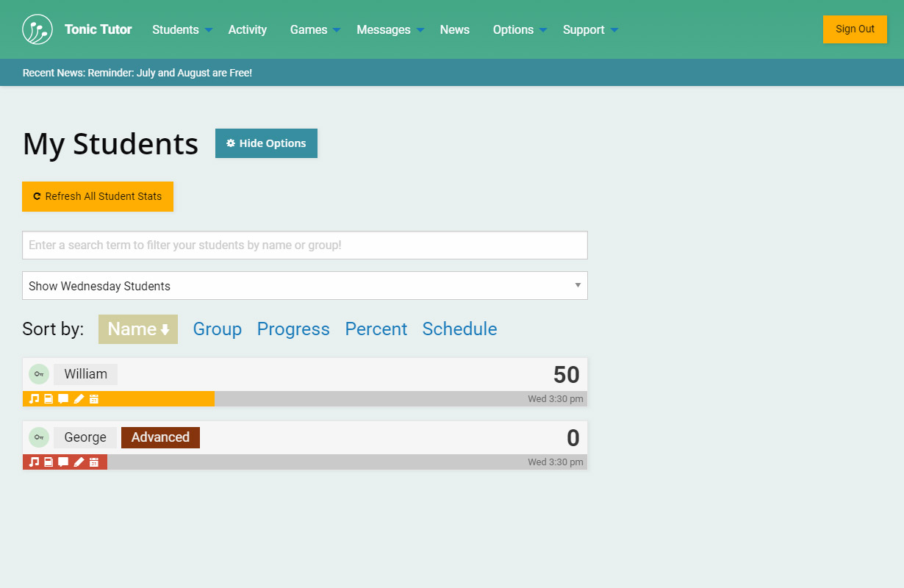Image resolution: width=904 pixels, height=588 pixels.
Task: Go to the News page
Action: 454,29
